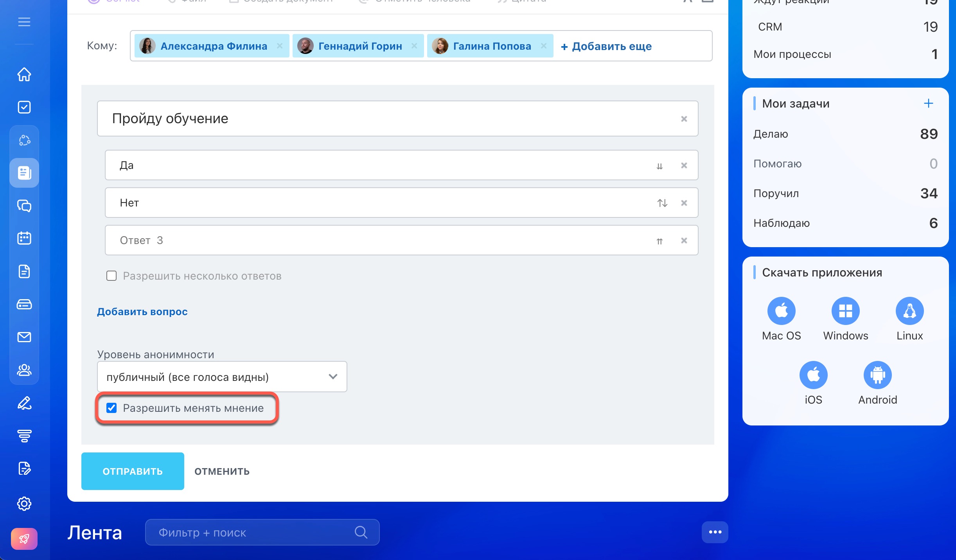
Task: Move the 'Да' answer down
Action: (x=659, y=166)
